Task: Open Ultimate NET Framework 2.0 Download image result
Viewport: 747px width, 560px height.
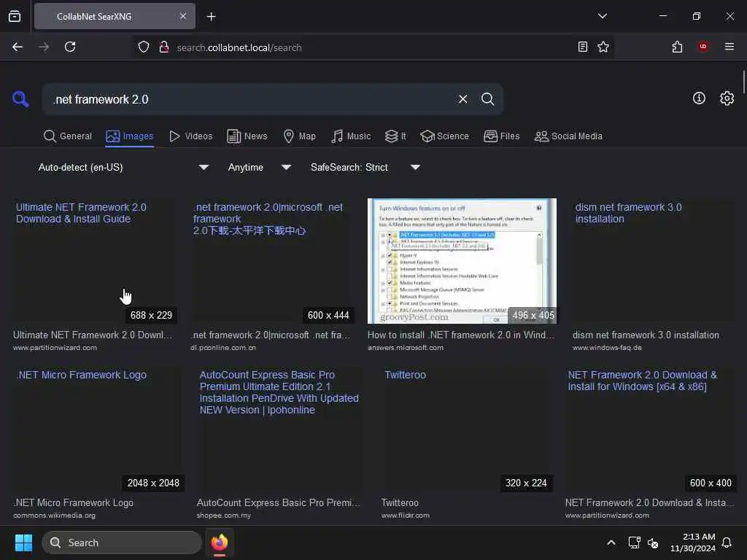Action: 96,261
